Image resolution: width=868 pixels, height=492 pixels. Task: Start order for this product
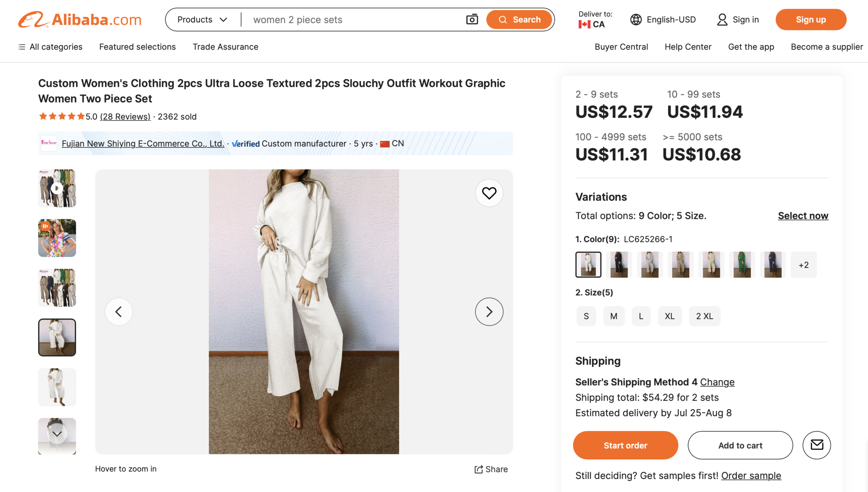(625, 445)
